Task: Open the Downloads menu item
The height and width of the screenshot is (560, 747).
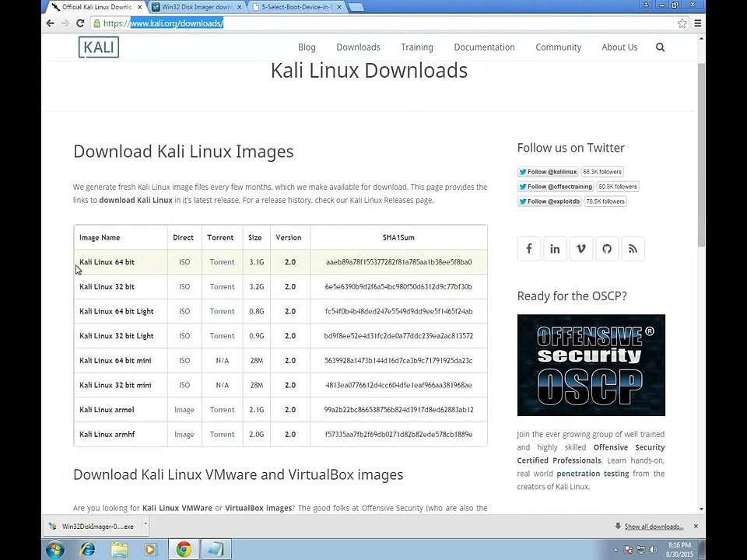Action: click(x=358, y=47)
